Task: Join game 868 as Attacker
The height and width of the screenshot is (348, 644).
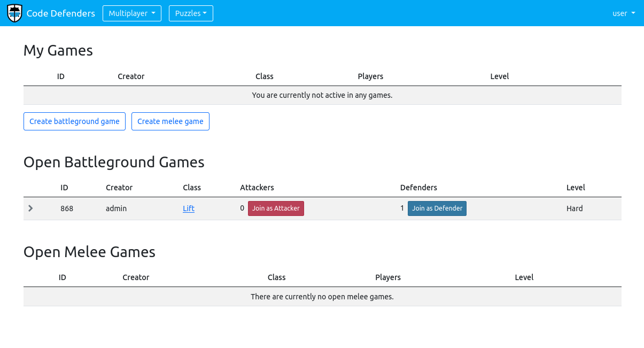Action: 276,208
